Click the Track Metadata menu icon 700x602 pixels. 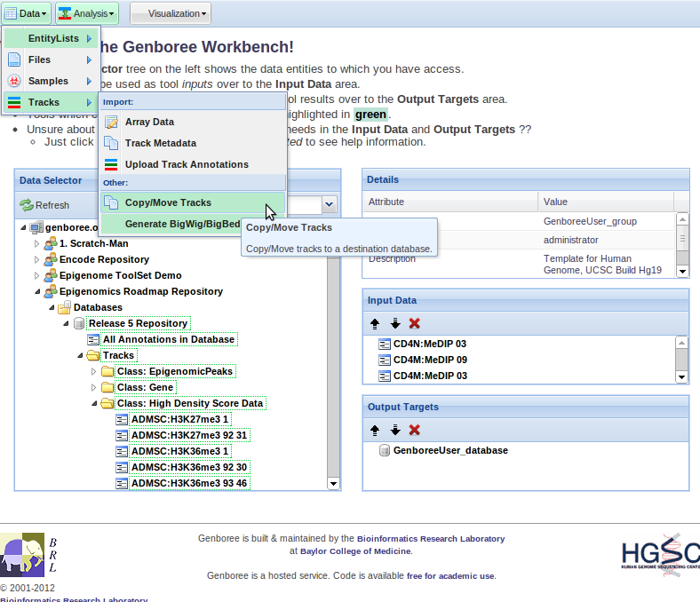(111, 143)
